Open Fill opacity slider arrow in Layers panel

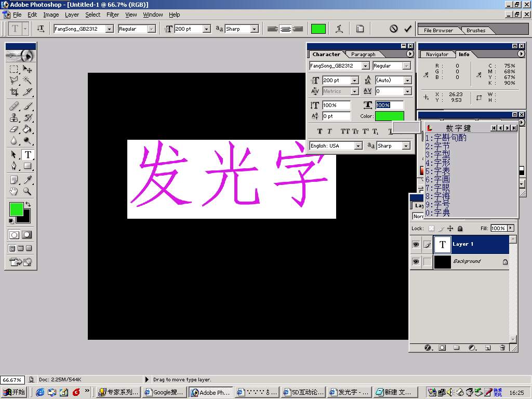511,229
